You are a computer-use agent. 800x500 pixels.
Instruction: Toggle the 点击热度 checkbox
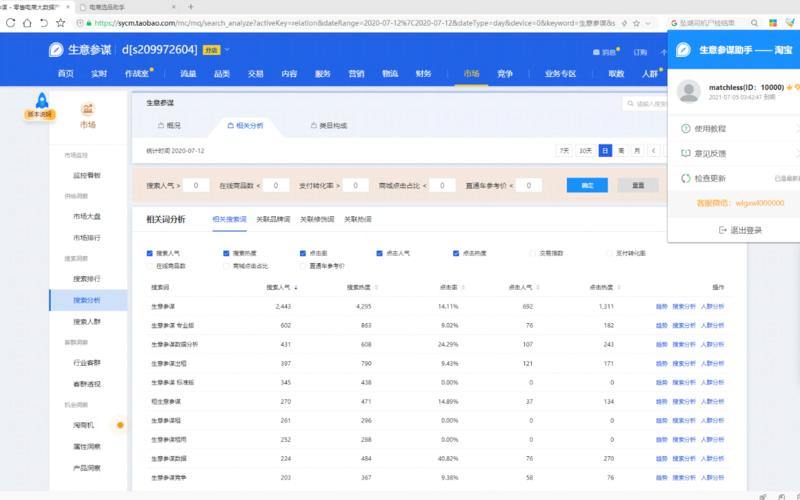click(x=456, y=253)
